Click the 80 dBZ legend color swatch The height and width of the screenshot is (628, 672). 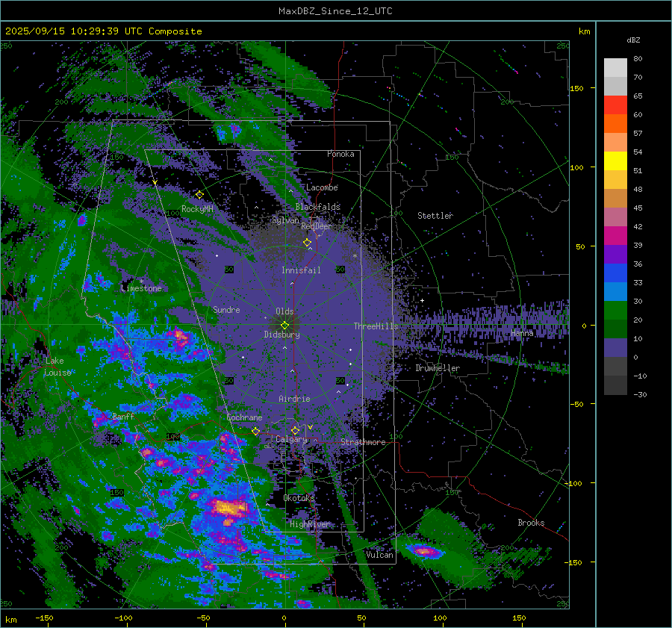click(615, 67)
